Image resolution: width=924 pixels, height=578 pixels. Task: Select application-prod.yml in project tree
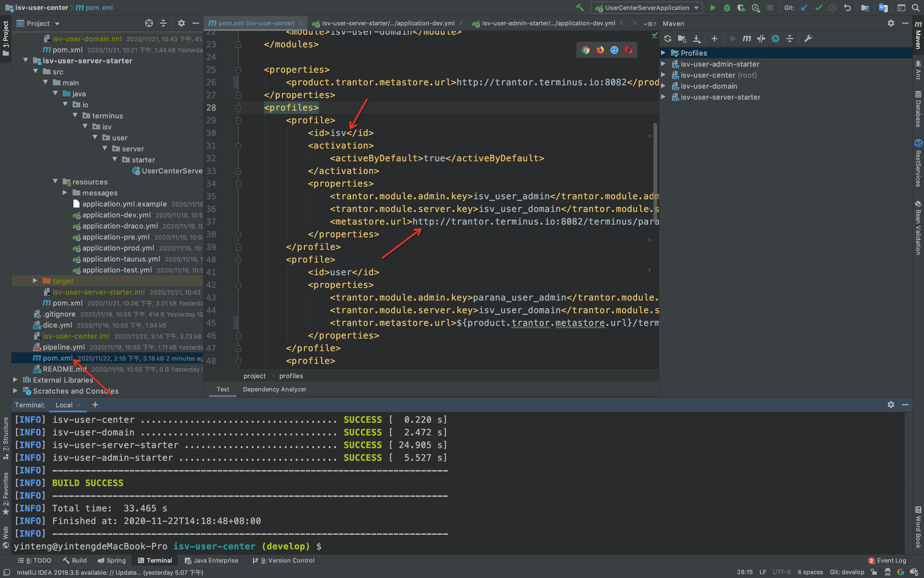[118, 248]
